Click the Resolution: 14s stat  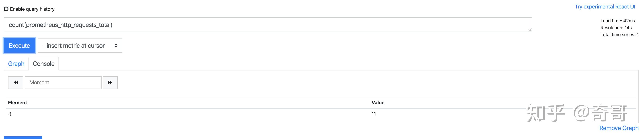616,28
